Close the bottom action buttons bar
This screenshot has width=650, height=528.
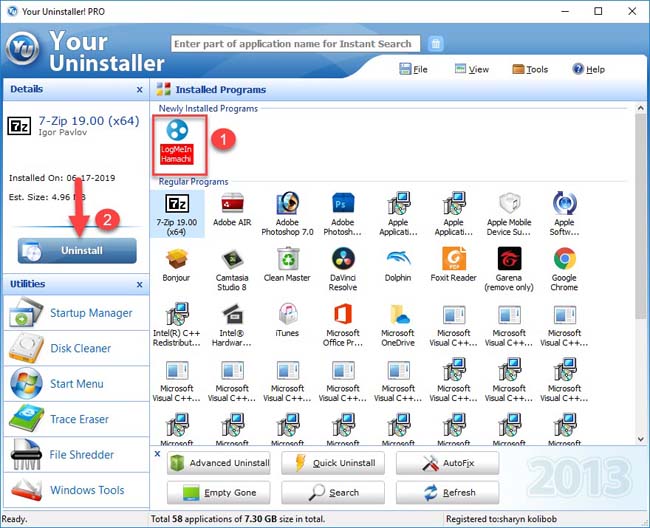pyautogui.click(x=158, y=454)
